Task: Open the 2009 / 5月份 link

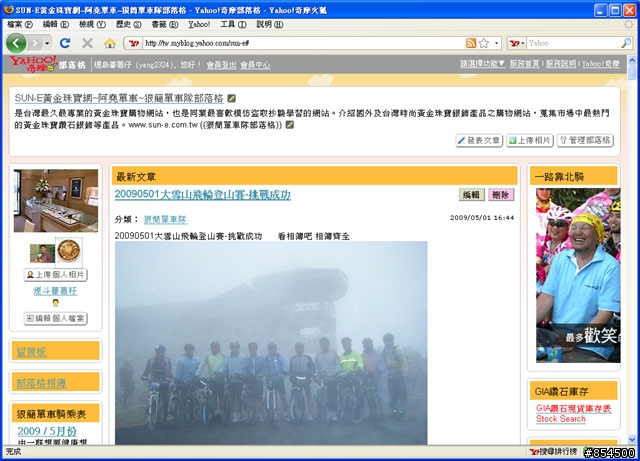Action: coord(47,431)
